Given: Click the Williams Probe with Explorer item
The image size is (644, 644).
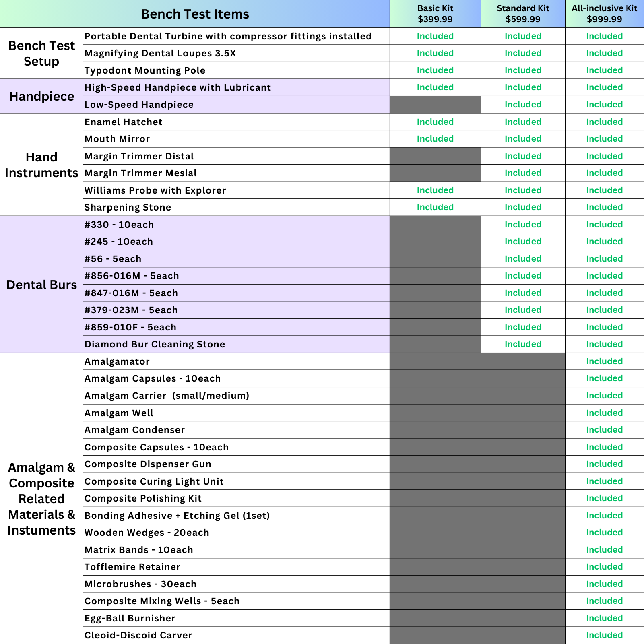Looking at the screenshot, I should tap(155, 190).
